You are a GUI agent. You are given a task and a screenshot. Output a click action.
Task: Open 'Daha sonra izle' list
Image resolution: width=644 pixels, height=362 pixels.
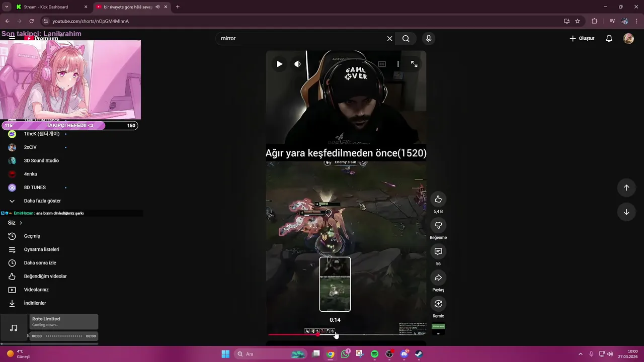click(x=40, y=263)
